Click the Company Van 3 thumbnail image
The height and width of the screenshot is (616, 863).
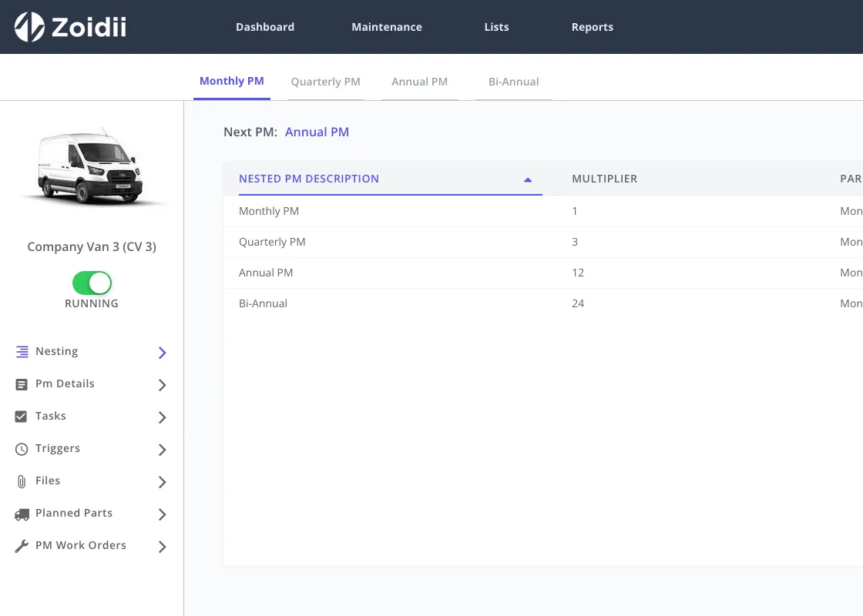pos(92,167)
